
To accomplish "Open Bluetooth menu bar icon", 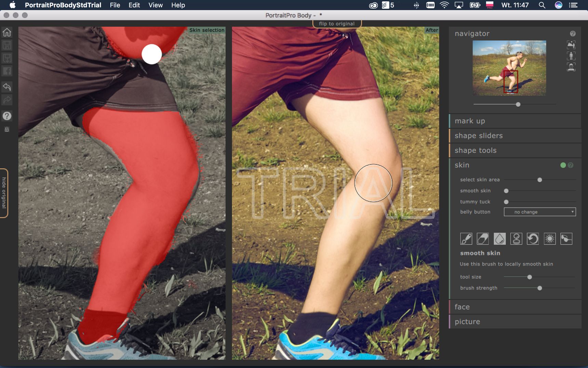I will pyautogui.click(x=416, y=5).
